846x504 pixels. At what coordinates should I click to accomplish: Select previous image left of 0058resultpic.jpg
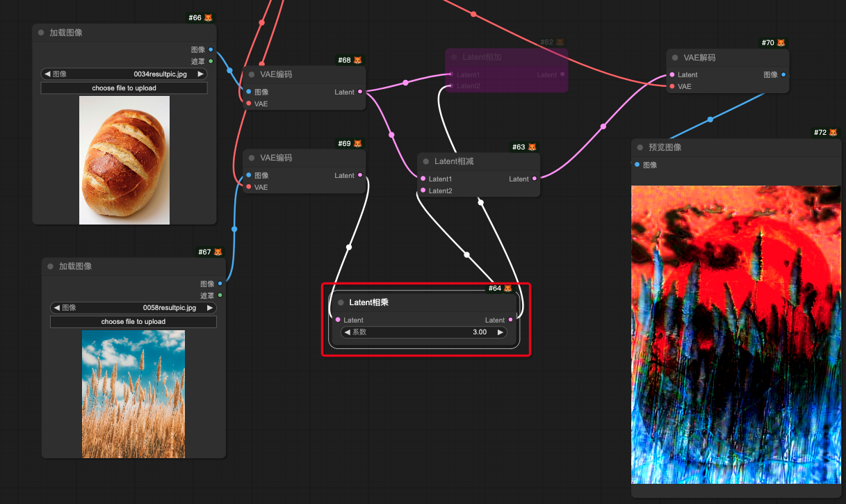click(57, 307)
